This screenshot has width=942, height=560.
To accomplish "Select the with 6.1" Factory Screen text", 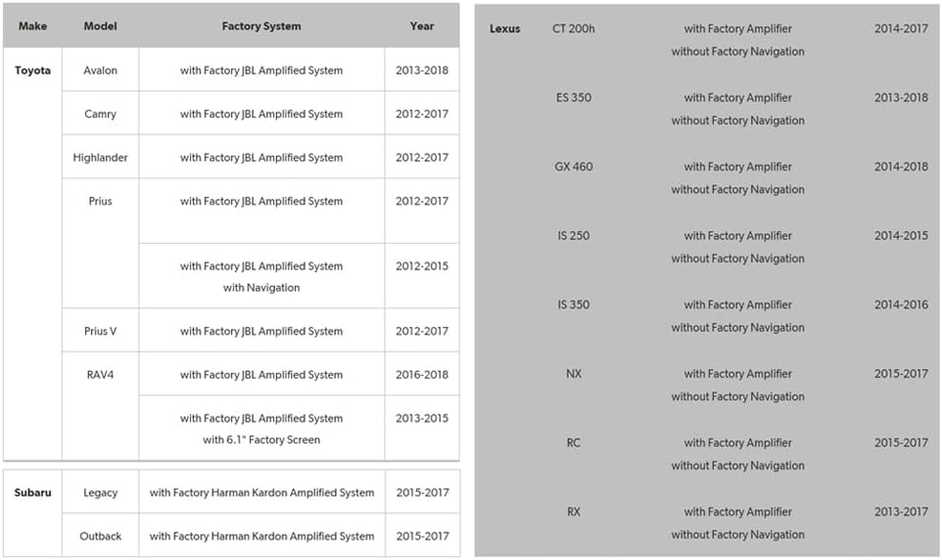I will pos(261,440).
